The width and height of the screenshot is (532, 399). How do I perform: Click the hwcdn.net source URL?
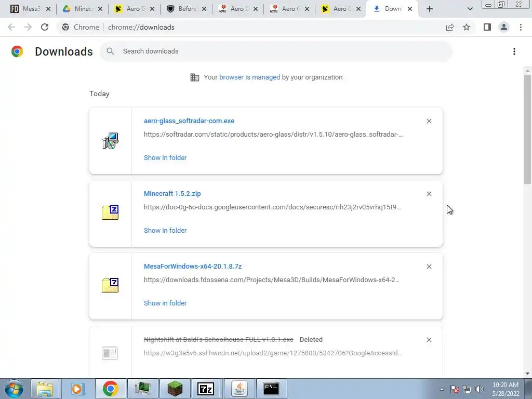[273, 353]
